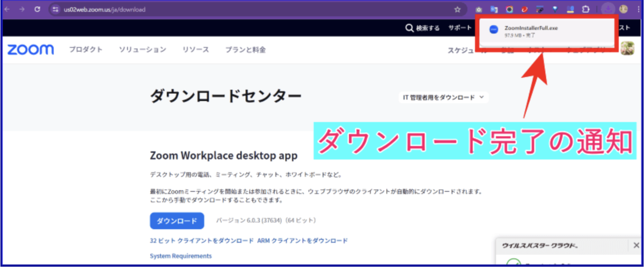Open the Google Translate extension

494,9
